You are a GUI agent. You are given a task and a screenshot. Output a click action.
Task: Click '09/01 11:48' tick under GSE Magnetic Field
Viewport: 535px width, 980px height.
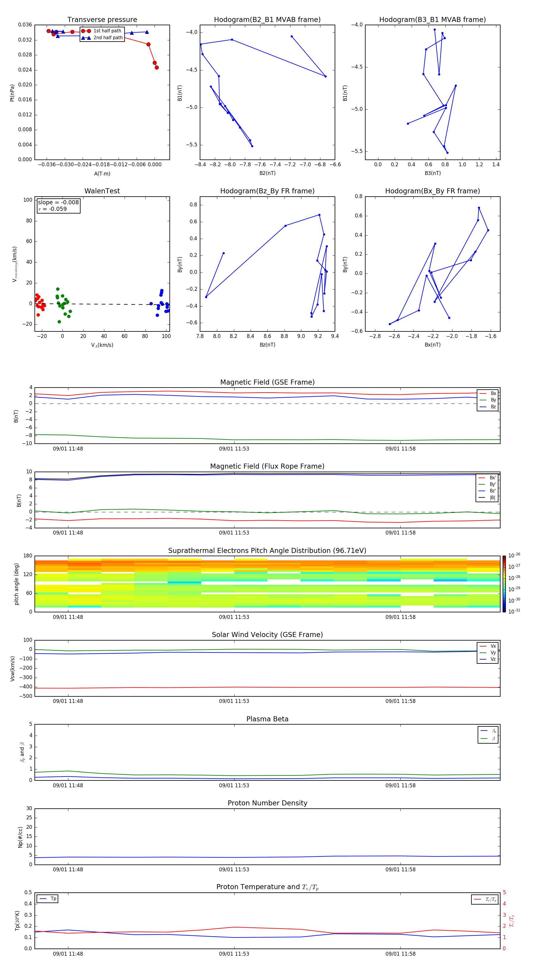[68, 448]
